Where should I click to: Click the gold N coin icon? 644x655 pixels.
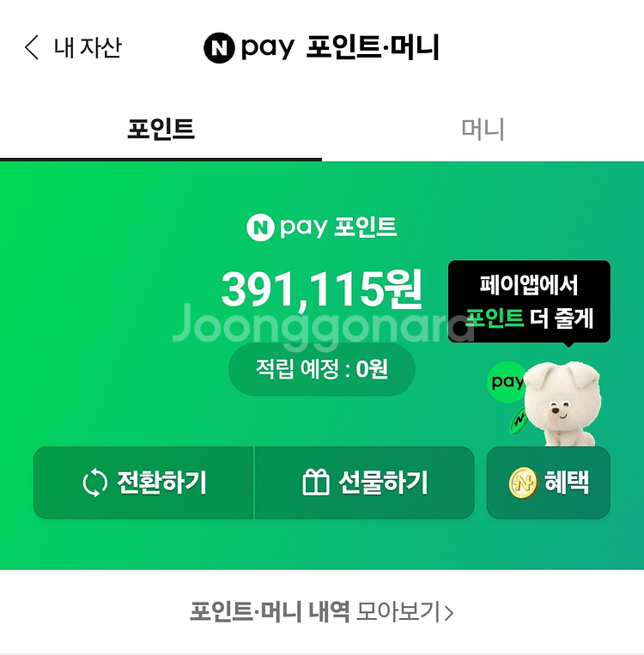pyautogui.click(x=523, y=483)
